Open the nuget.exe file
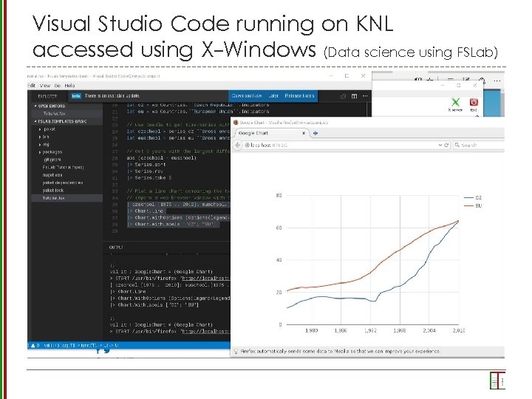 point(52,175)
